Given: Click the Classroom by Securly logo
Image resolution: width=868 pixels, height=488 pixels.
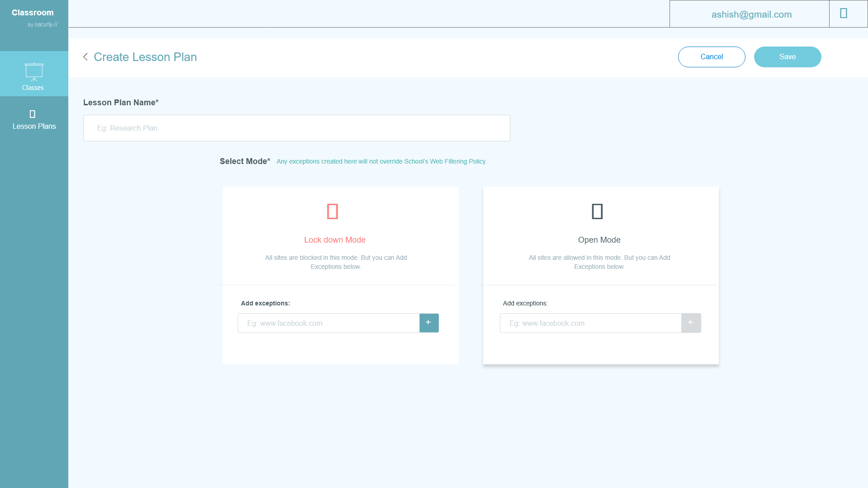Looking at the screenshot, I should tap(34, 17).
